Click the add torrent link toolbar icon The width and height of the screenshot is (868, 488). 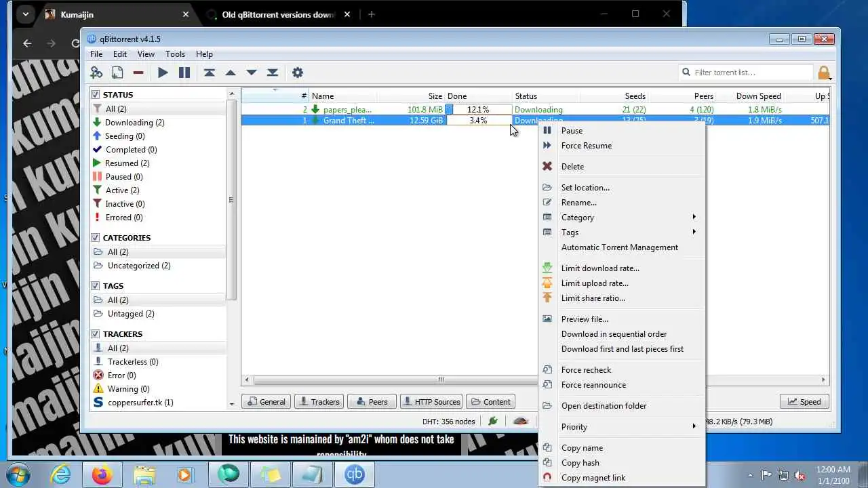[96, 73]
